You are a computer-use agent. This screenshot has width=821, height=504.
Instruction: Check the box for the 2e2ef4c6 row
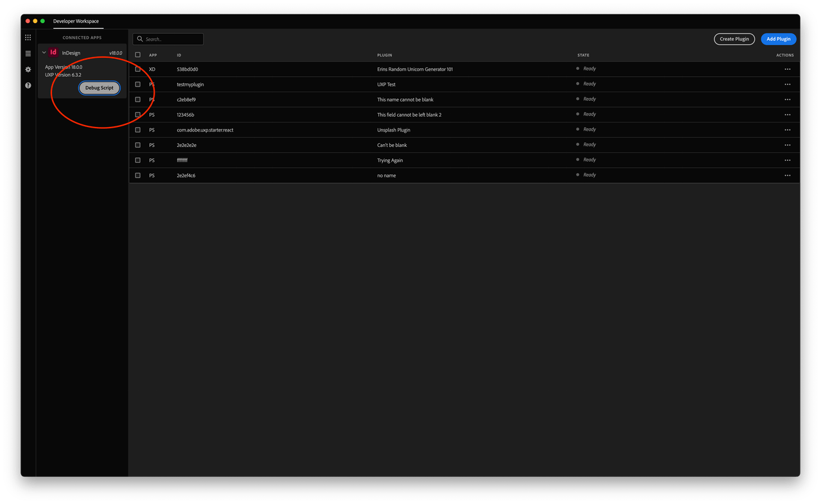tap(138, 175)
